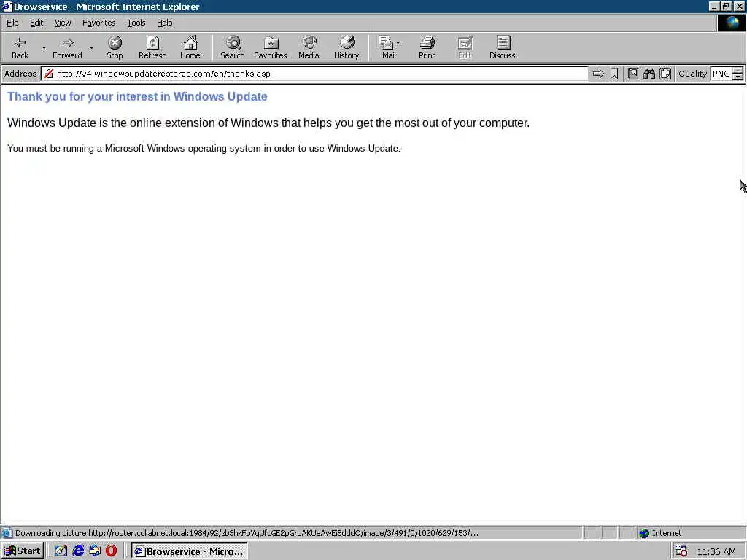Launch Internet Explorer from quick launch
This screenshot has height=560, width=747.
[x=78, y=551]
